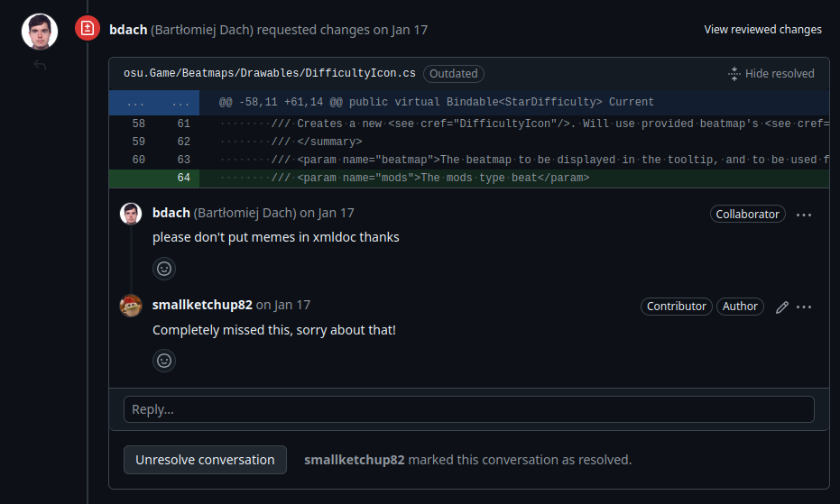Edit smallketchup82's comment with pencil icon
The width and height of the screenshot is (840, 504).
pyautogui.click(x=782, y=307)
